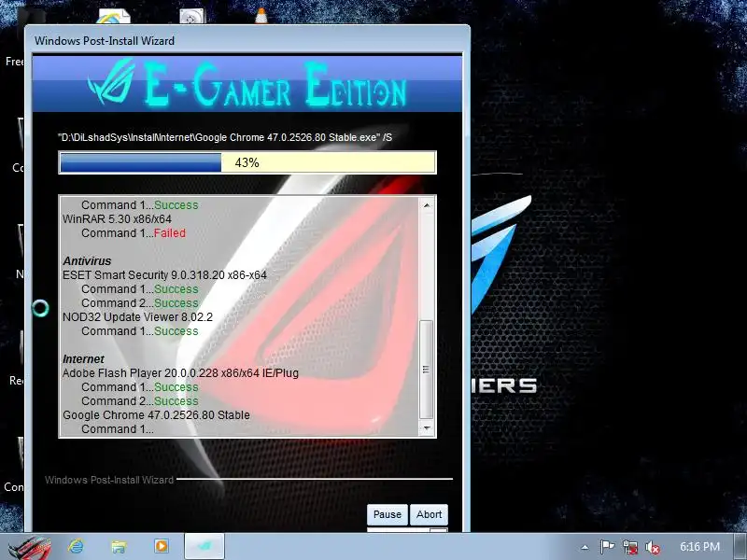This screenshot has height=560, width=747.
Task: Click the Internet section heading
Action: (x=83, y=359)
